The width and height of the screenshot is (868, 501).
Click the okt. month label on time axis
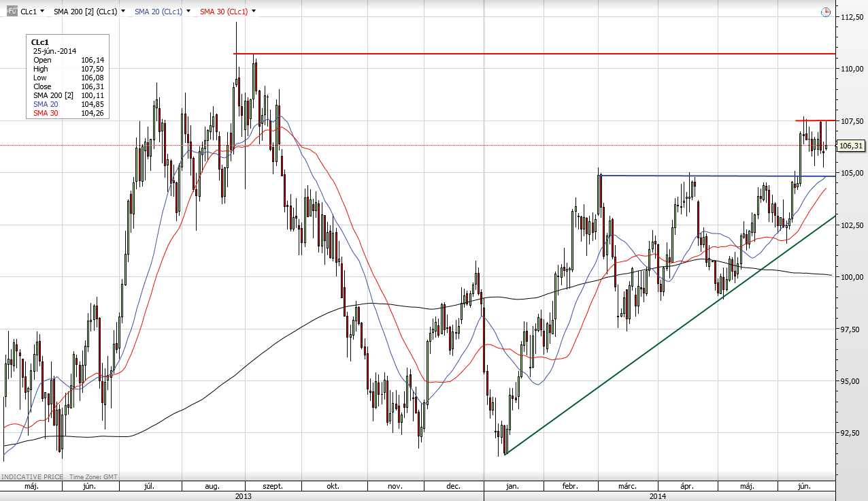[333, 487]
